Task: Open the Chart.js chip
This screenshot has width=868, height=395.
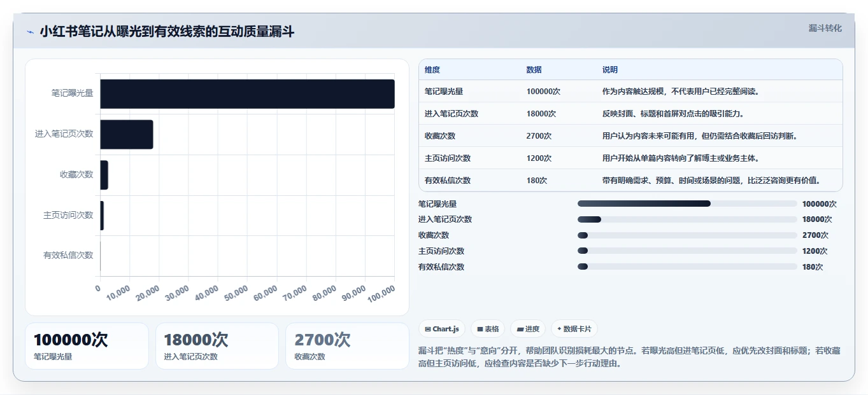Action: click(x=441, y=329)
